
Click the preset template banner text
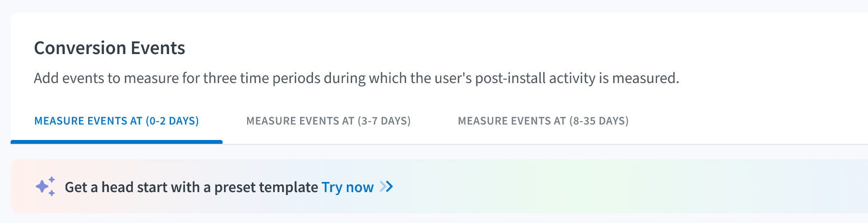(x=192, y=187)
